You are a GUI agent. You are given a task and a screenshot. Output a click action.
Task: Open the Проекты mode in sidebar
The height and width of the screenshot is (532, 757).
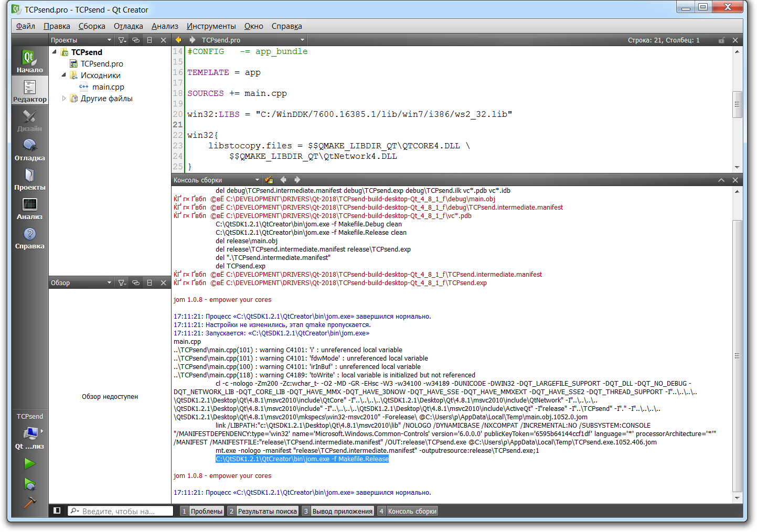click(30, 179)
